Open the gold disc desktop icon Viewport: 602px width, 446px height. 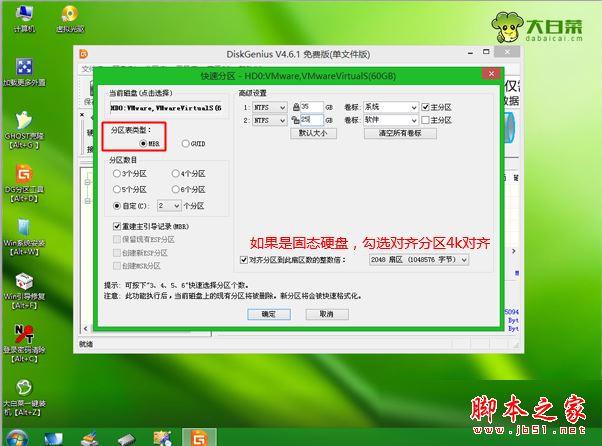tap(70, 18)
